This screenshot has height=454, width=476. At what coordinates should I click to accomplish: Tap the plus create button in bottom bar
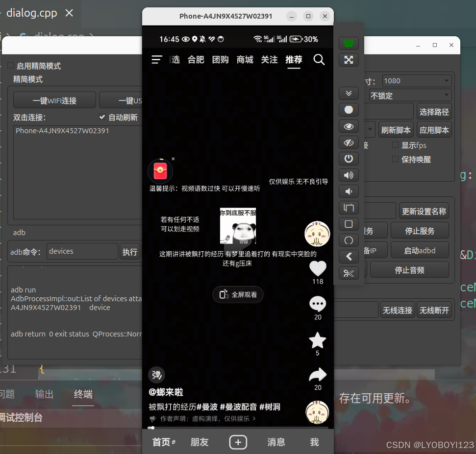pyautogui.click(x=238, y=442)
